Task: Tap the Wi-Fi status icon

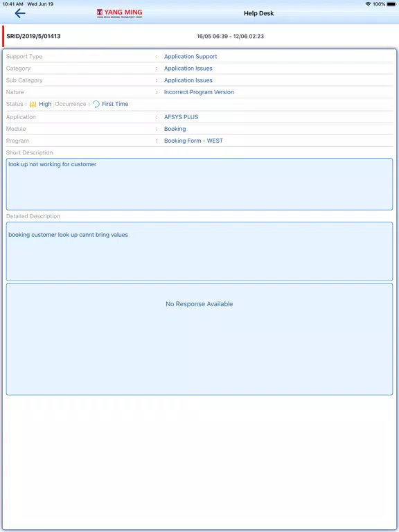Action: [x=368, y=4]
